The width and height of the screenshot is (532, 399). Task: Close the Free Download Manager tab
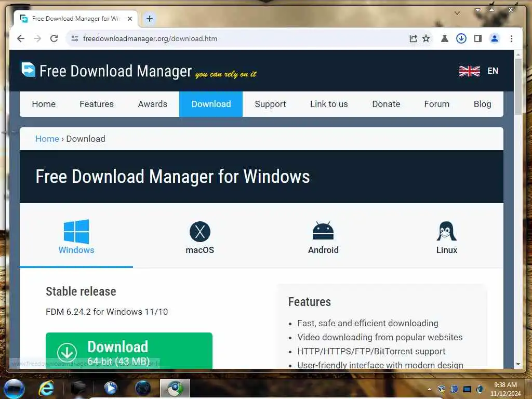[129, 19]
